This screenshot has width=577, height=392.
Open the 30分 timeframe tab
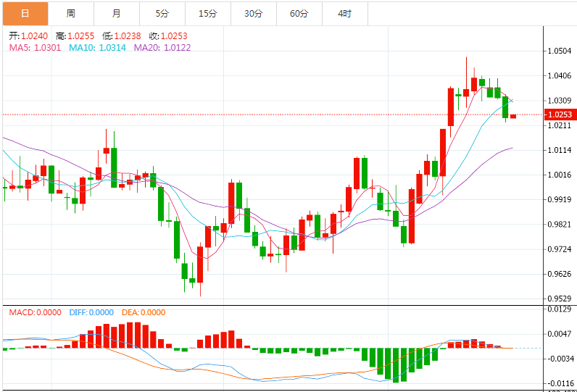click(254, 14)
